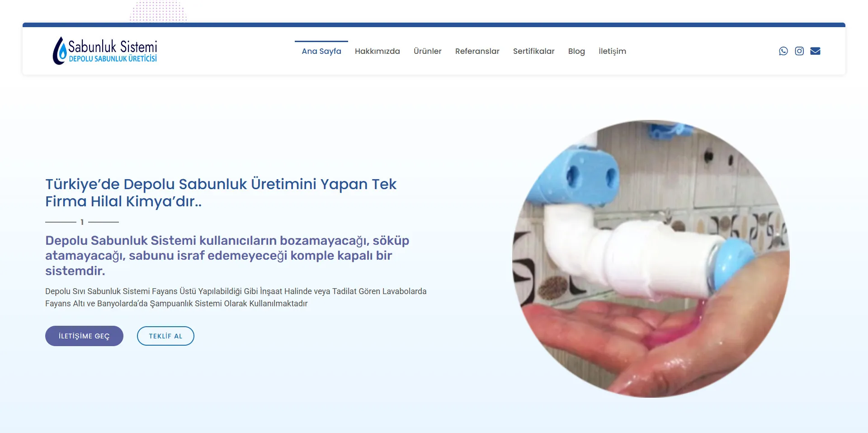Select Ana Sayfa in the navigation
868x433 pixels.
click(x=321, y=51)
